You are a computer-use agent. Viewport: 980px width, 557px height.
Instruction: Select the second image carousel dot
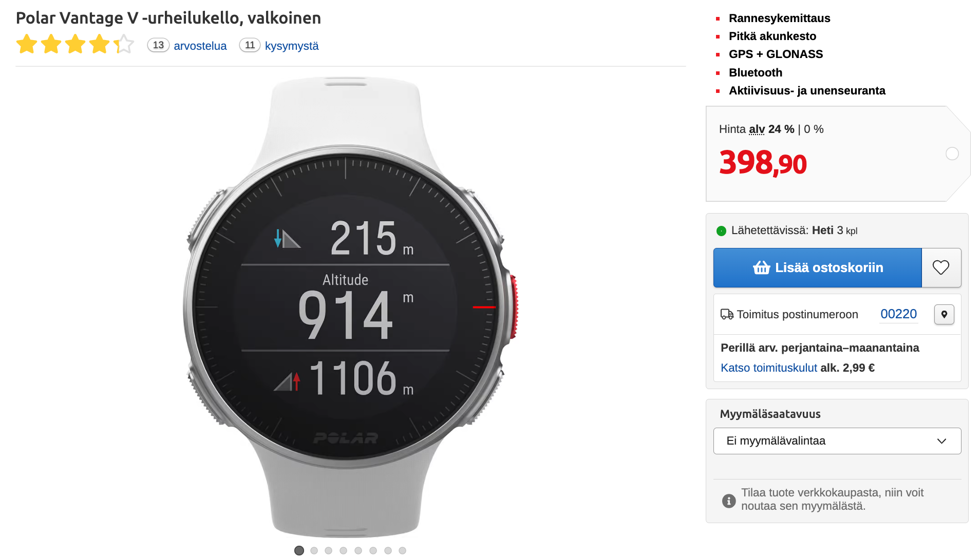tap(314, 550)
